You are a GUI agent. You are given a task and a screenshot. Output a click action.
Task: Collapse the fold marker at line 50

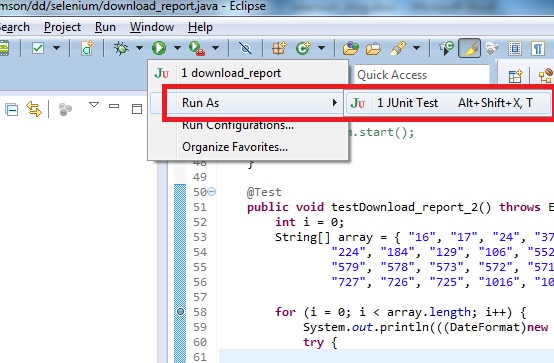[x=211, y=192]
